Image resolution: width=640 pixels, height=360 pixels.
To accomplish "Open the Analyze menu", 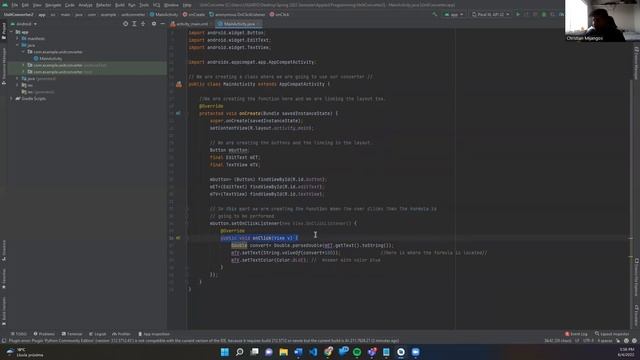I will (x=85, y=5).
